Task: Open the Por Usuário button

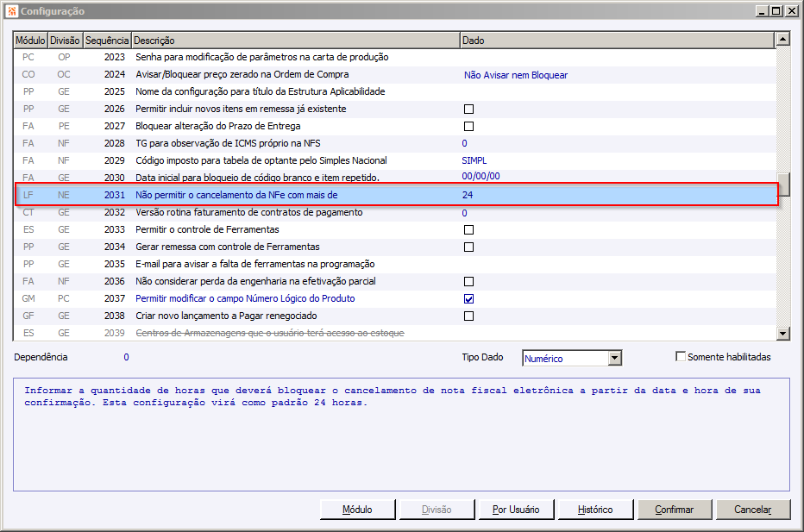Action: click(x=516, y=510)
